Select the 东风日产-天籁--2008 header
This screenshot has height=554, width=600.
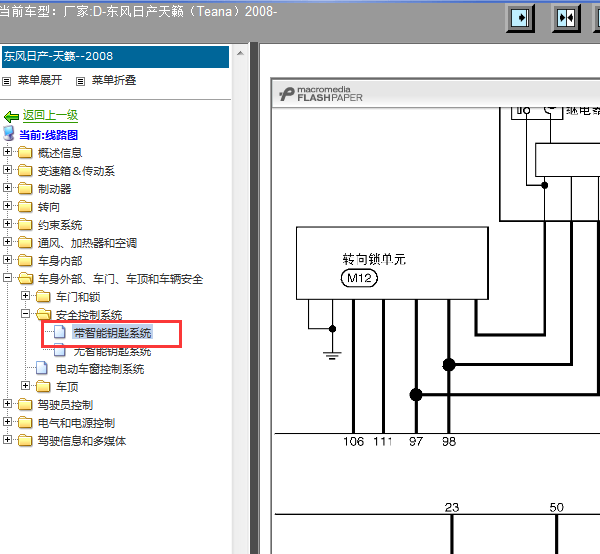pyautogui.click(x=115, y=57)
